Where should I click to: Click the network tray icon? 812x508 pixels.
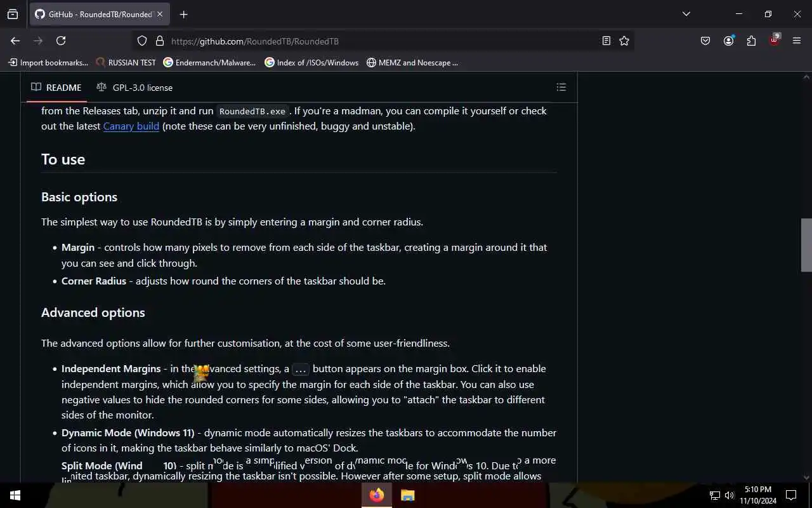click(x=714, y=495)
